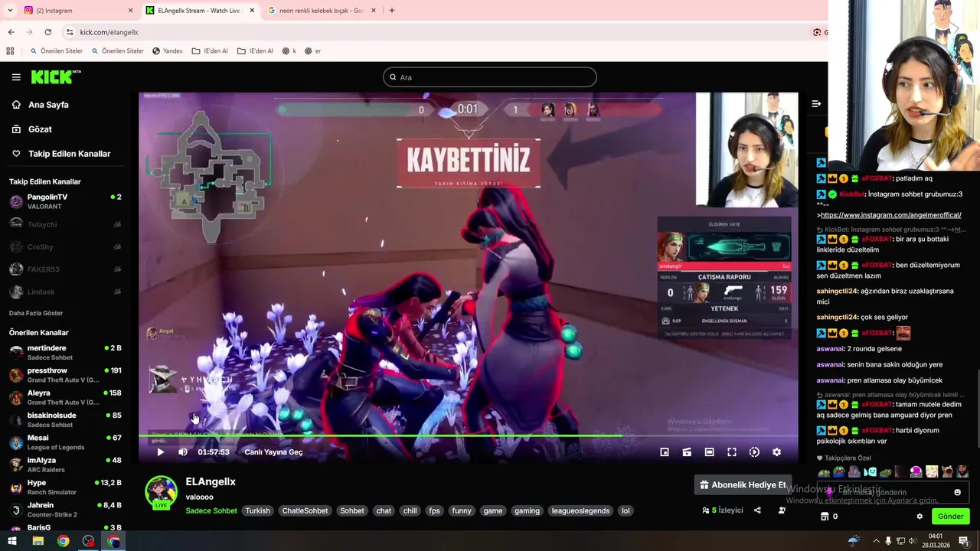Open Aleyra channel in sidebar
This screenshot has width=980, height=551.
65,397
